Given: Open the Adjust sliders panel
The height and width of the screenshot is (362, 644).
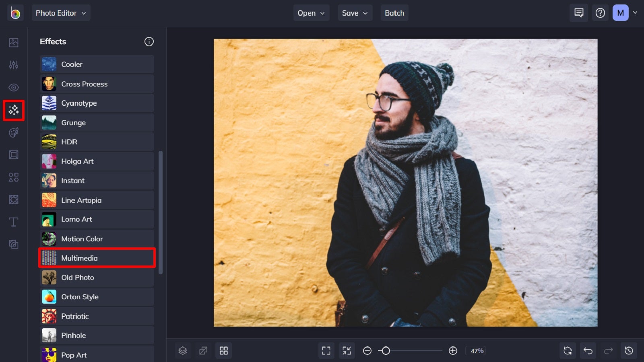Looking at the screenshot, I should pyautogui.click(x=14, y=64).
